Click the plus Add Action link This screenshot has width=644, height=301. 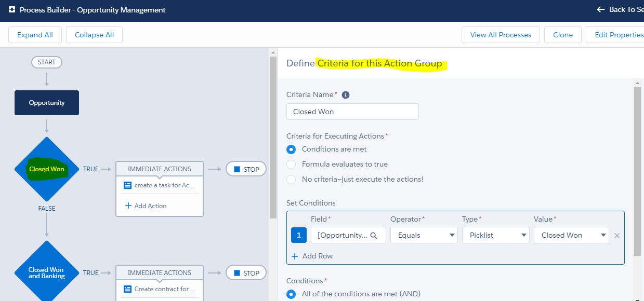[146, 206]
